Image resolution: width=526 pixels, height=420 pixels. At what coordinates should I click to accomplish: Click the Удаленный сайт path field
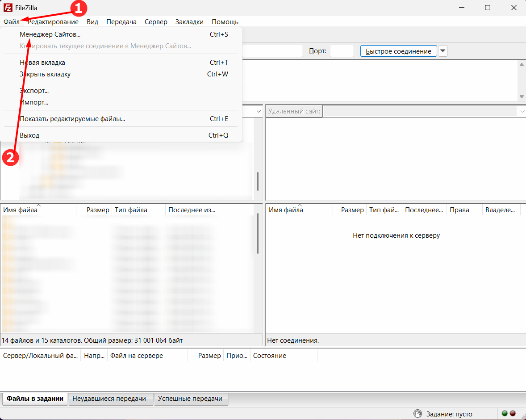click(x=421, y=111)
